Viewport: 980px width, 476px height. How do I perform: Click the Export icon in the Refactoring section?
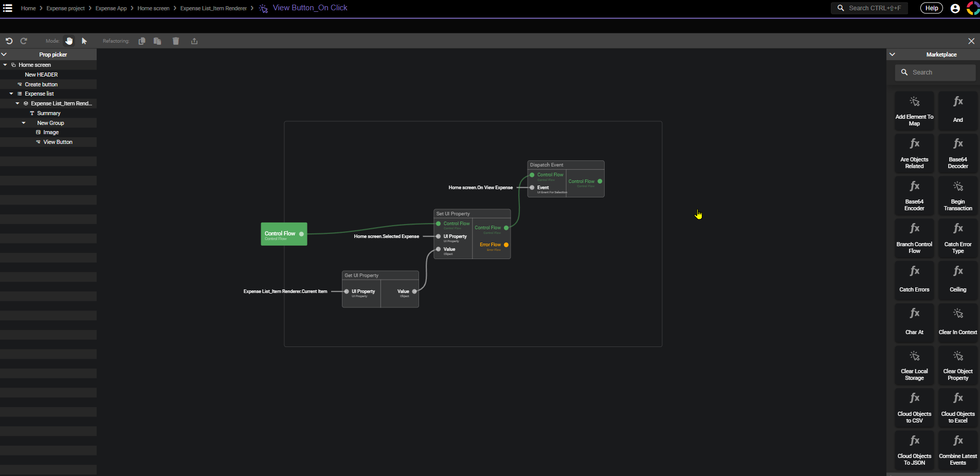point(194,41)
